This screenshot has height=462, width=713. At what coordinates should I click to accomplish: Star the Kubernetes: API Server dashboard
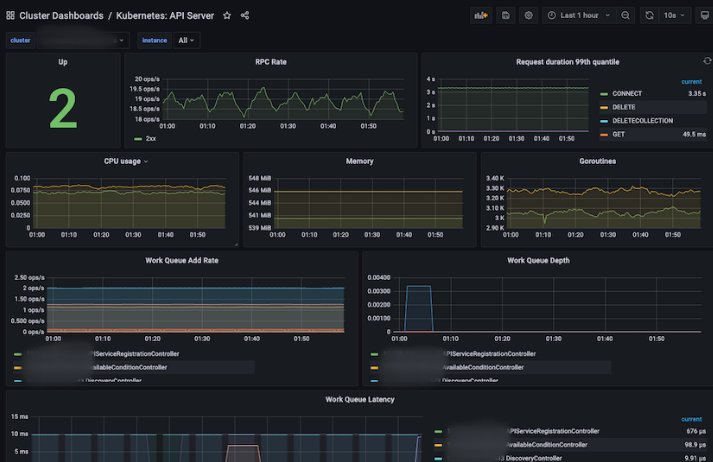point(227,15)
